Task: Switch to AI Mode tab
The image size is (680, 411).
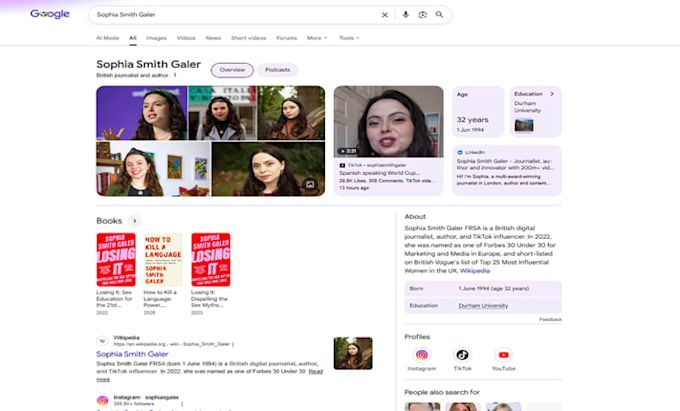Action: click(x=108, y=38)
